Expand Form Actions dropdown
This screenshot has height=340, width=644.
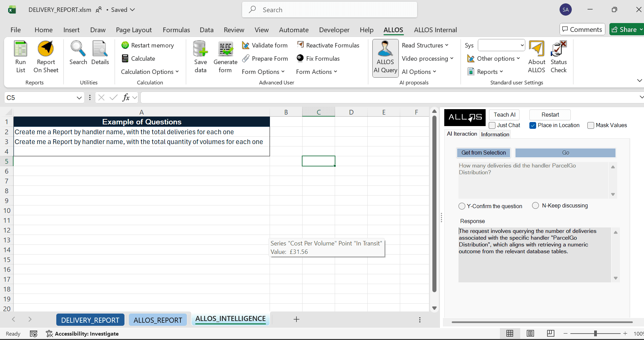316,72
